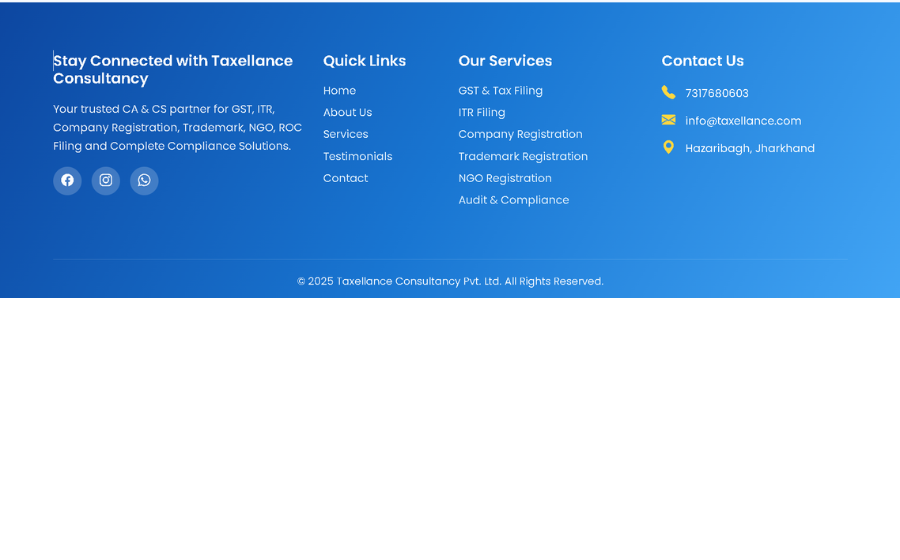This screenshot has height=560, width=900.
Task: Click the yellow envelope email icon
Action: click(x=668, y=120)
